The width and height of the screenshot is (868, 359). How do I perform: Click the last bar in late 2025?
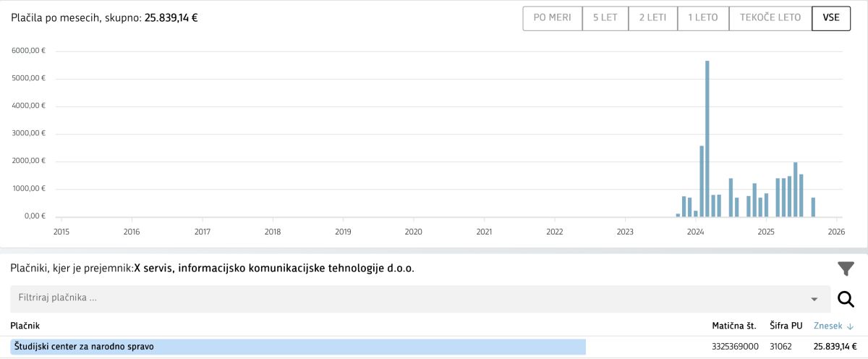[x=813, y=207]
